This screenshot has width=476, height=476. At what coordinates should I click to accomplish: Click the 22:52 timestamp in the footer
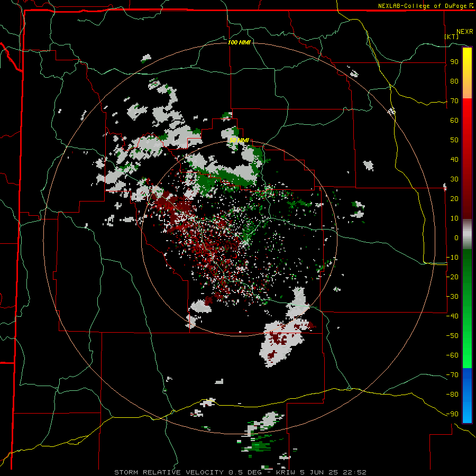click(354, 472)
